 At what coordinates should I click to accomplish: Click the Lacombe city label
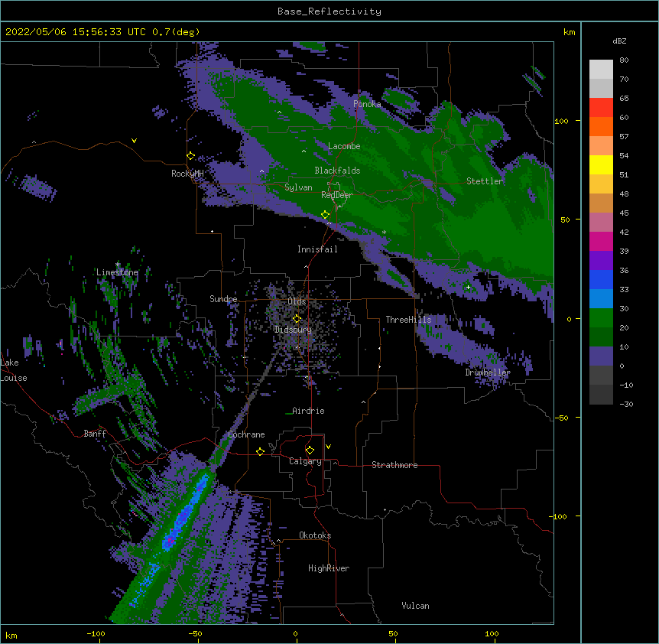344,146
